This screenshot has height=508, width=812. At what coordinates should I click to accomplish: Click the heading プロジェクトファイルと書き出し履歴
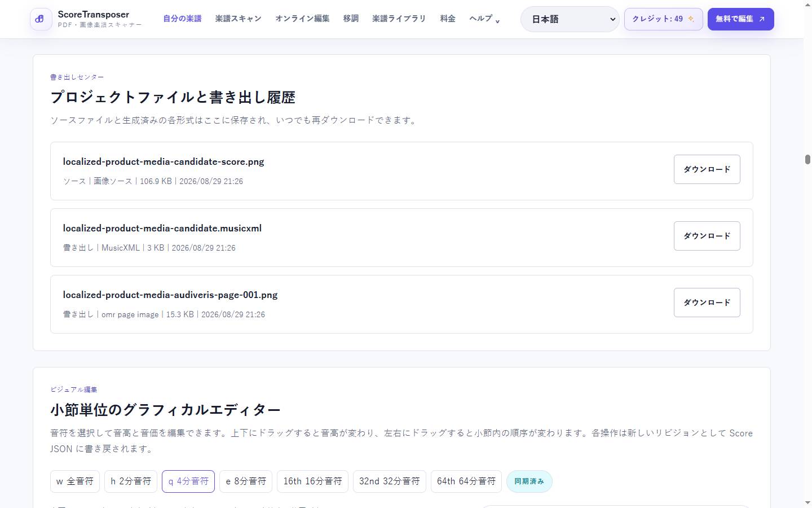[x=173, y=97]
